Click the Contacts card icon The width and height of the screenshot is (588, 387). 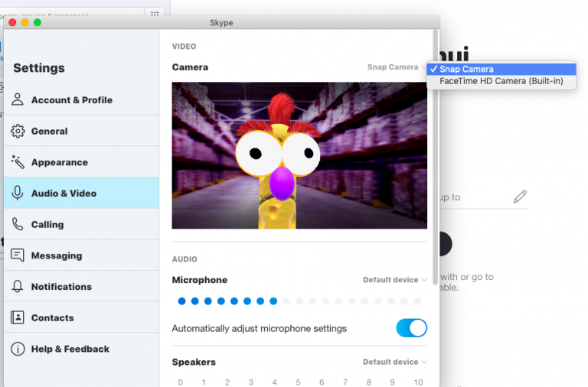18,317
